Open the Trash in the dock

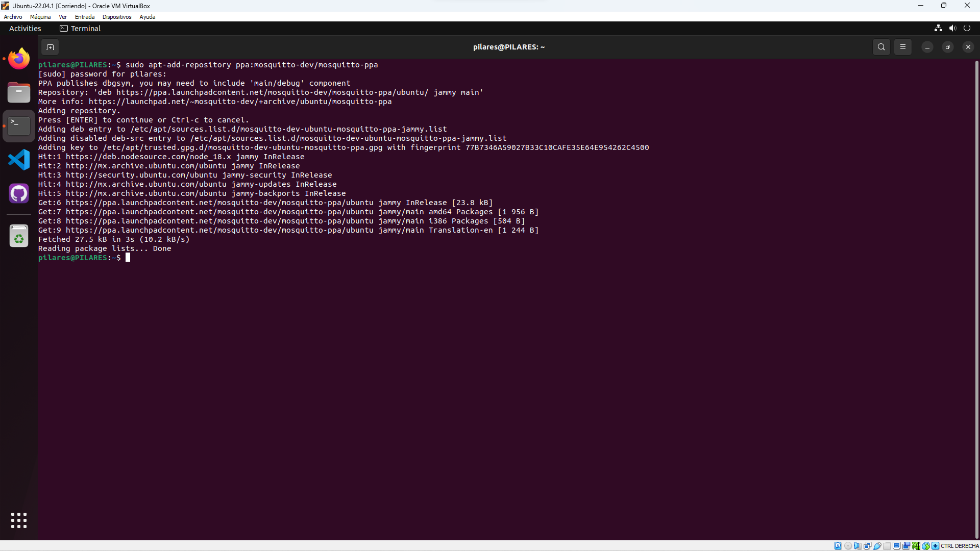pyautogui.click(x=19, y=237)
